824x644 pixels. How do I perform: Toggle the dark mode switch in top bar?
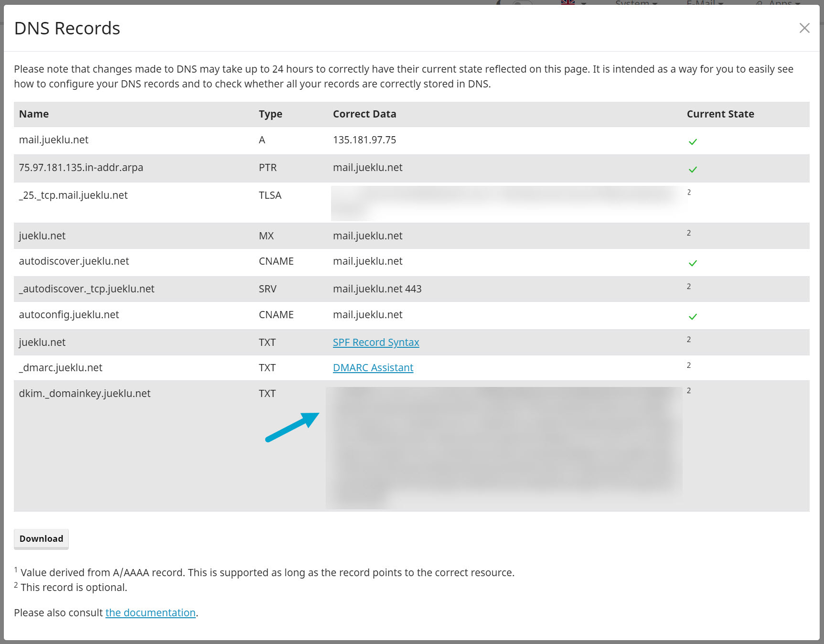[x=522, y=3]
